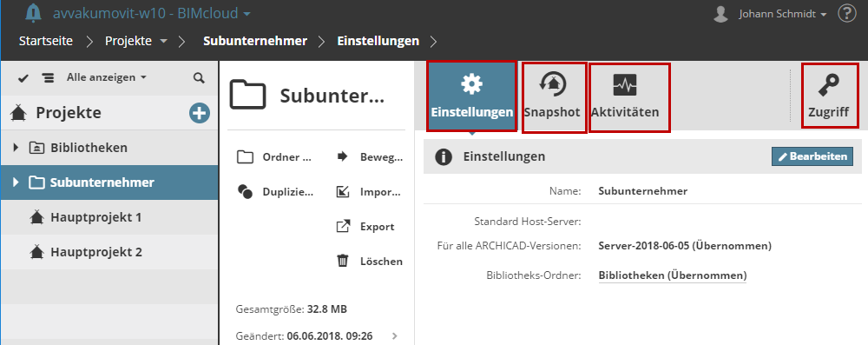Click the Server-2018-06-05 (Übernommen) value
The image size is (868, 345).
coord(685,245)
